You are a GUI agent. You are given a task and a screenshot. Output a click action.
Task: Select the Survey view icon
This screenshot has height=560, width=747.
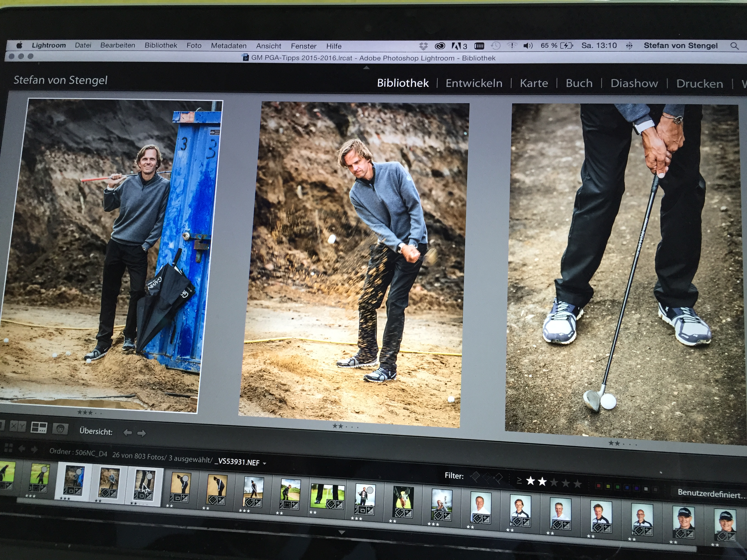39,428
